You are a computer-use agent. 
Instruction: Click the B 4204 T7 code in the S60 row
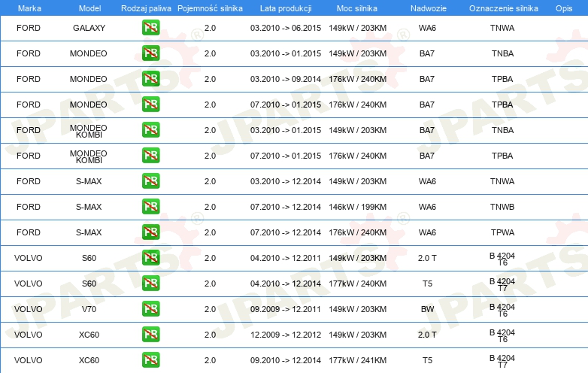coord(502,284)
